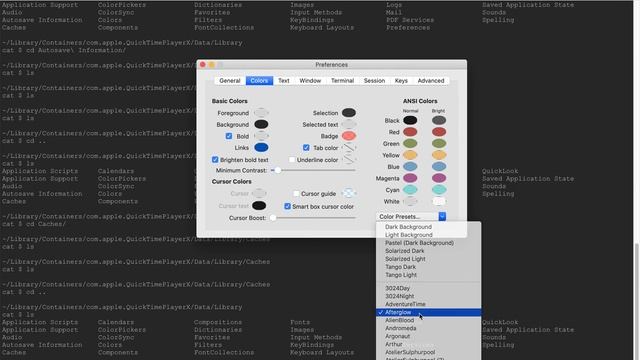Click ANSI Magenta normal color swatch
This screenshot has height=360, width=640.
pyautogui.click(x=410, y=178)
